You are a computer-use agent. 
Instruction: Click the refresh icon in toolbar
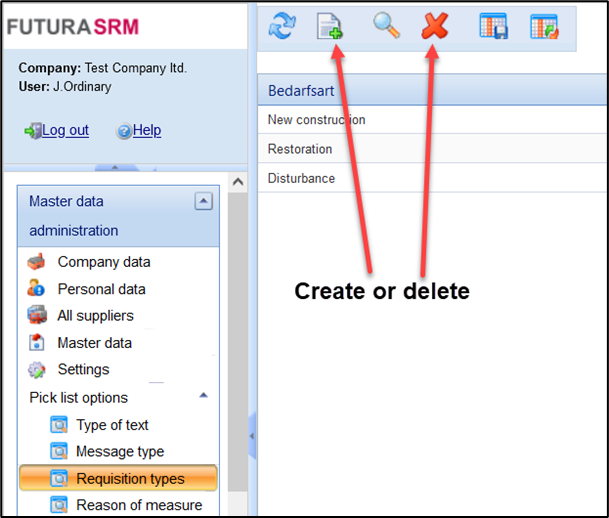click(283, 27)
